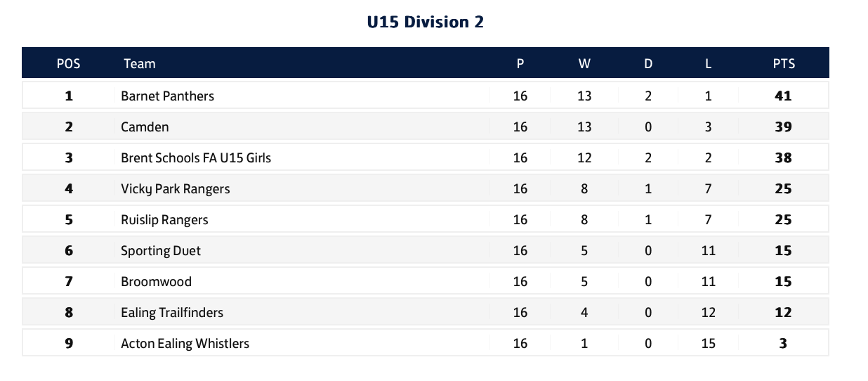Click the L (losses) column header

pos(708,63)
